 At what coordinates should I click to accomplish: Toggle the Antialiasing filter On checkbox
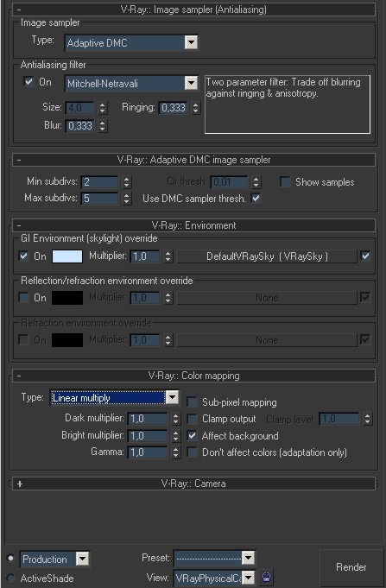(28, 81)
